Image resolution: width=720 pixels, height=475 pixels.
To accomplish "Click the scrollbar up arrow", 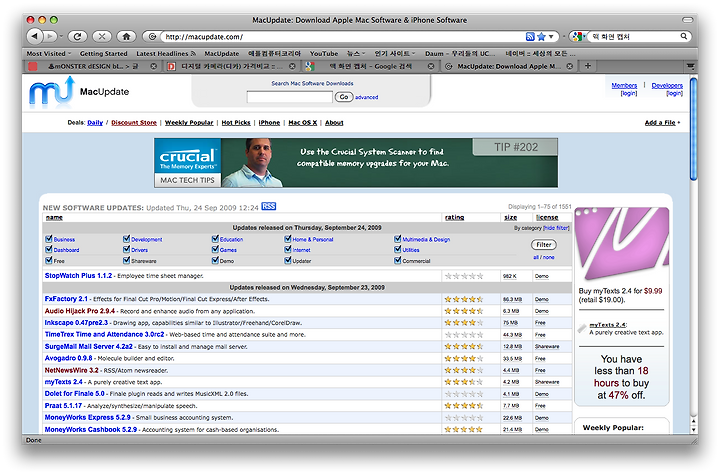I will [693, 421].
